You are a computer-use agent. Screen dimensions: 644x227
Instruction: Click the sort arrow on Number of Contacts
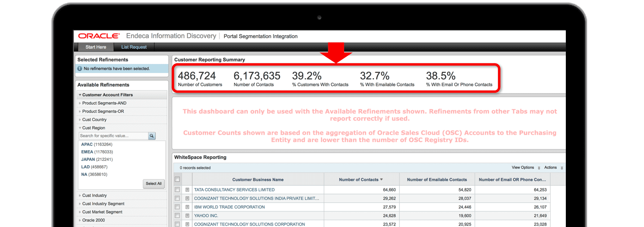tap(382, 180)
